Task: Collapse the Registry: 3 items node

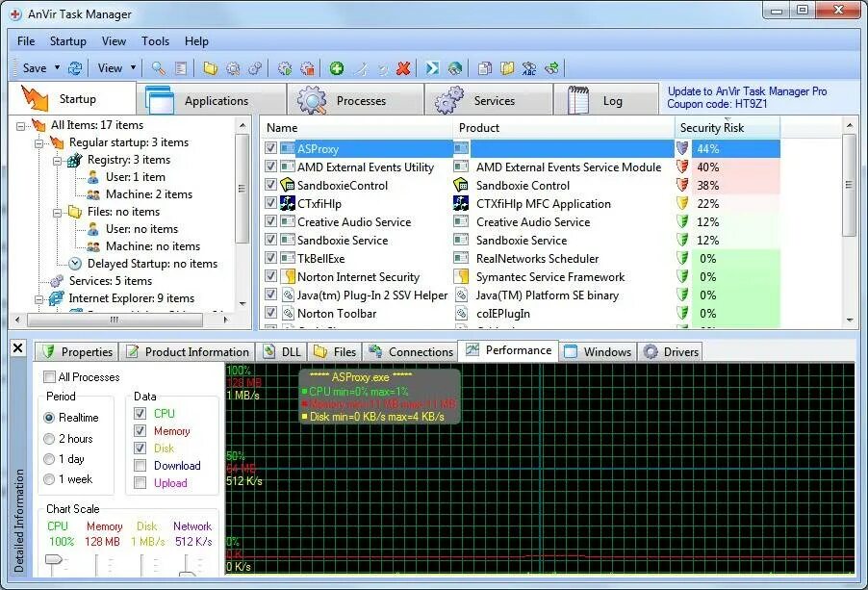Action: pyautogui.click(x=57, y=161)
